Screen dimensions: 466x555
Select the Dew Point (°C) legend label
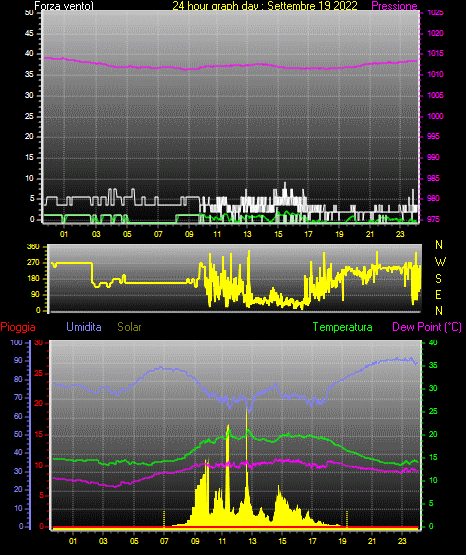pyautogui.click(x=427, y=327)
